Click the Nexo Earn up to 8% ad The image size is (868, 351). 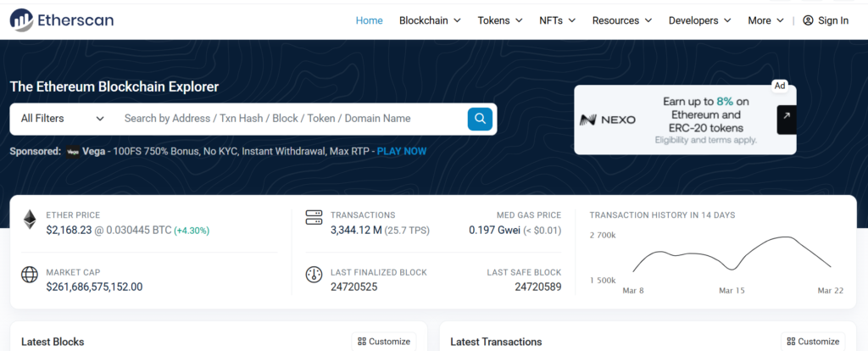tap(685, 120)
